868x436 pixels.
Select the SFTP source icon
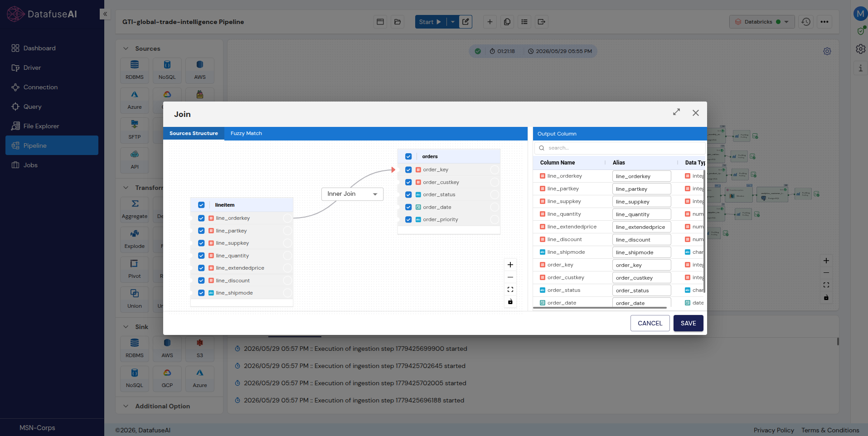135,130
